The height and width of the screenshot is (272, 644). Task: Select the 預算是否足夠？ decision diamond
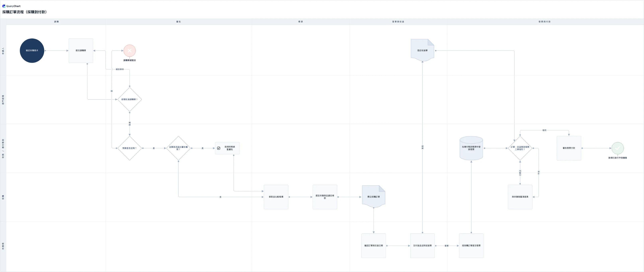[x=130, y=148]
